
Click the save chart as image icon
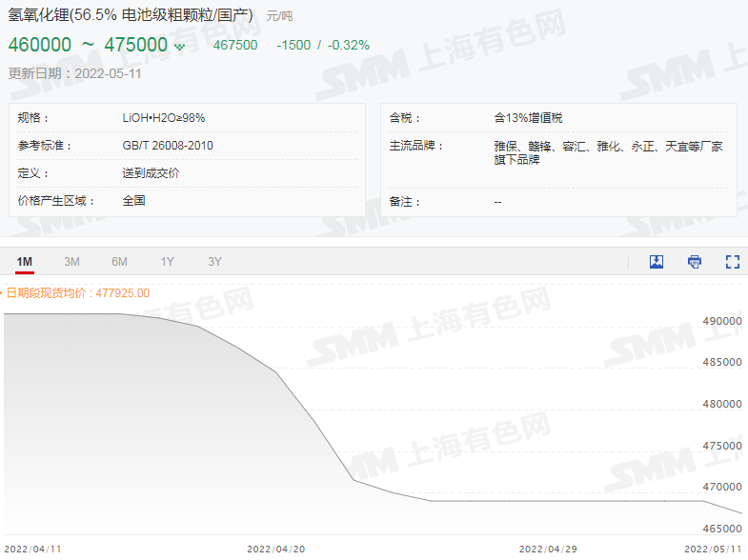pos(657,262)
